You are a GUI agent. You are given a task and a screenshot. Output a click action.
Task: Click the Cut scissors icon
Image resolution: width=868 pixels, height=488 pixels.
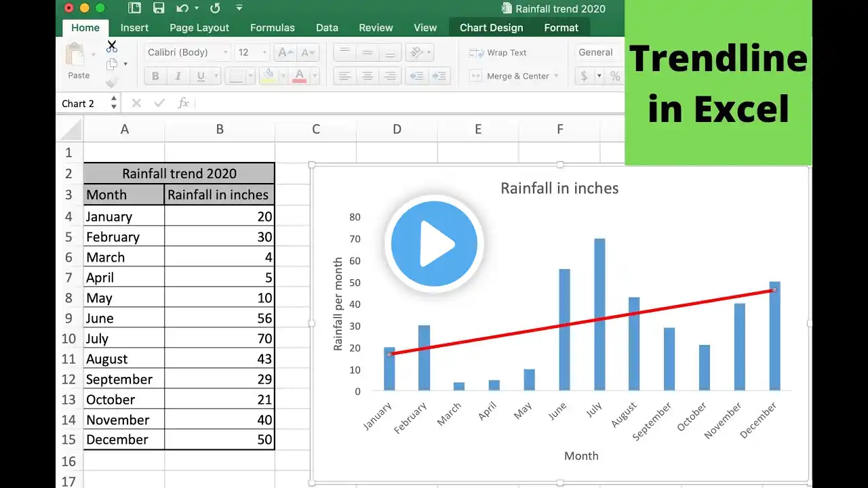click(112, 46)
